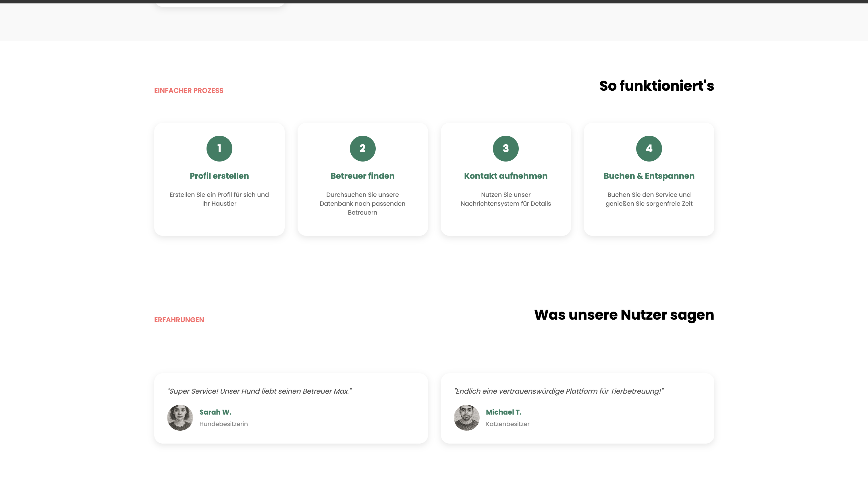Click the green step 2 circle
The height and width of the screenshot is (478, 868).
[362, 148]
